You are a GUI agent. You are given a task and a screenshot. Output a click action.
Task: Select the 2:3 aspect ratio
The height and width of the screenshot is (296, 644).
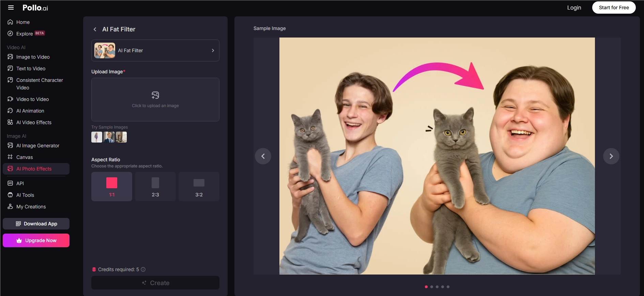click(155, 187)
